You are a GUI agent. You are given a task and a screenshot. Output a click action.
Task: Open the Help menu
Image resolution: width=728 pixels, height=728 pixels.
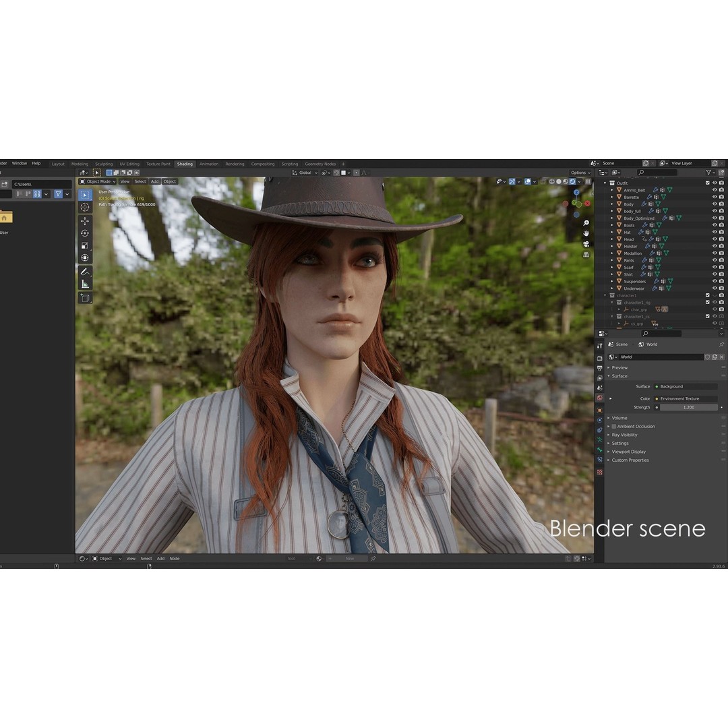(36, 163)
